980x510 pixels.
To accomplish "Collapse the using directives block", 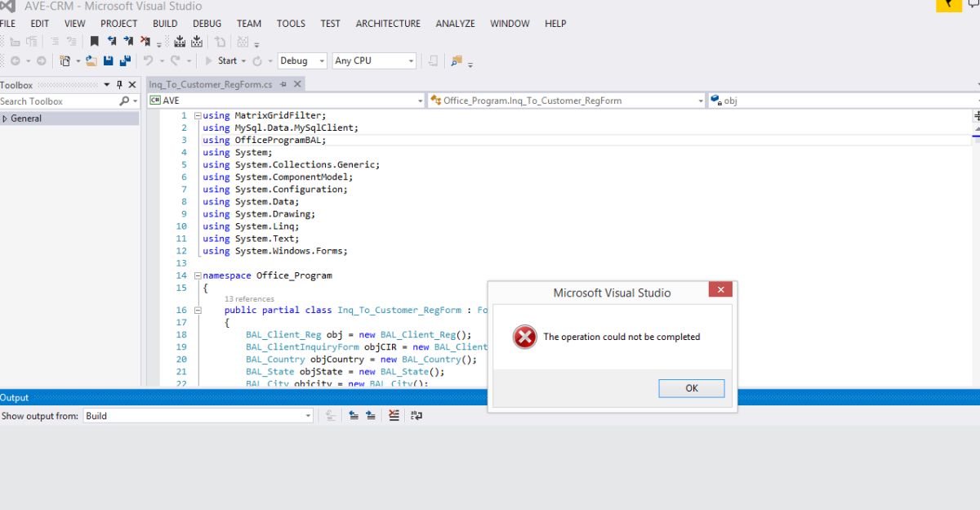I will pos(197,116).
